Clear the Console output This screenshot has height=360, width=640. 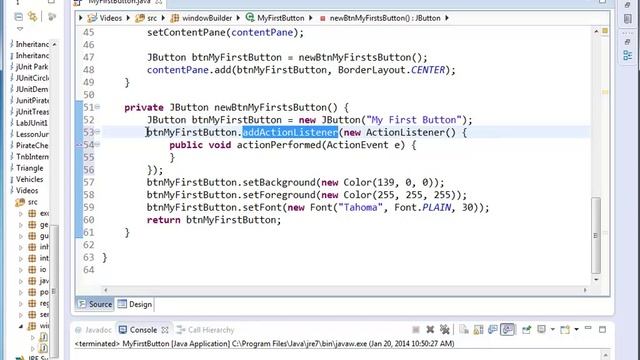click(464, 329)
